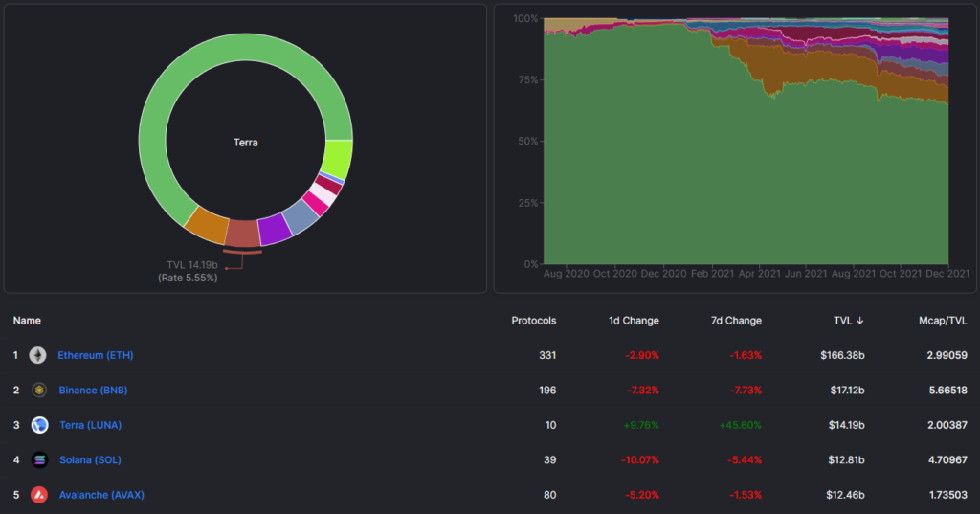The image size is (980, 514).
Task: Click the green Ethereum area in dominance chart
Action: [x=670, y=172]
